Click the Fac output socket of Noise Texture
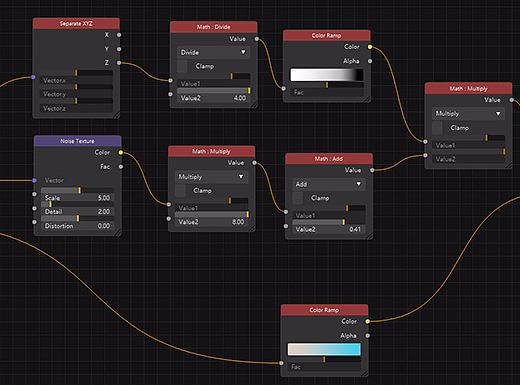 pyautogui.click(x=121, y=167)
